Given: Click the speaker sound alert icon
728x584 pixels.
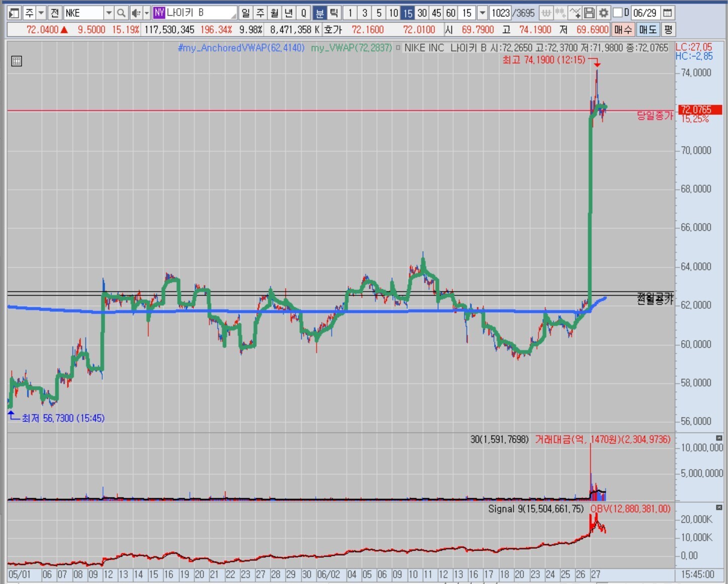Looking at the screenshot, I should [x=136, y=13].
